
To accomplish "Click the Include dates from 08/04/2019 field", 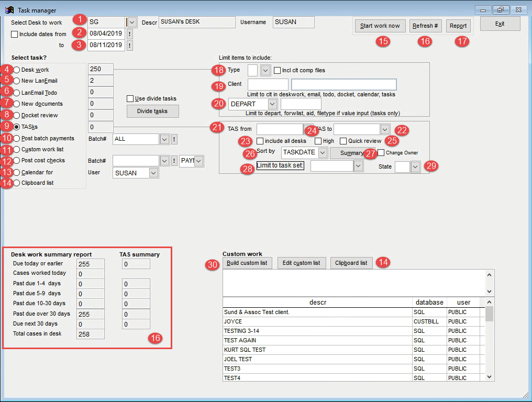I will 106,33.
